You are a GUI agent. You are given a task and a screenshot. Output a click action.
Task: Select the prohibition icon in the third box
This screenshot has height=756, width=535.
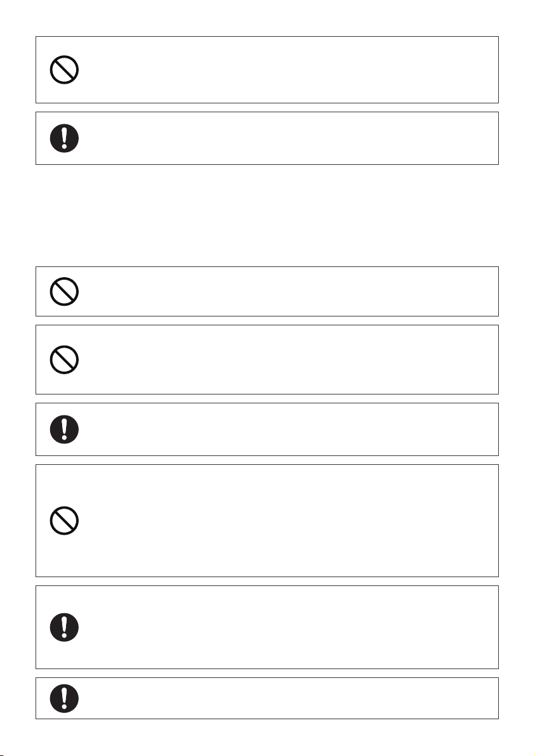tap(64, 291)
